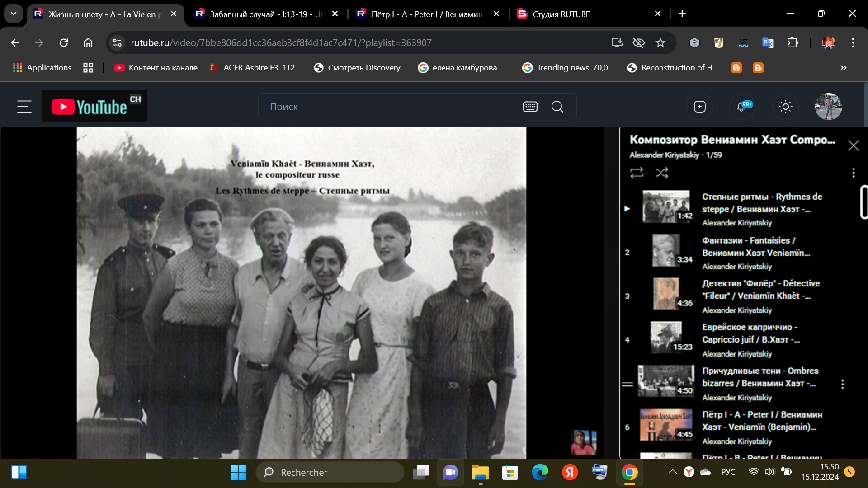The height and width of the screenshot is (488, 868).
Task: Click the reorder handle beside Причудливые тени
Action: click(627, 385)
